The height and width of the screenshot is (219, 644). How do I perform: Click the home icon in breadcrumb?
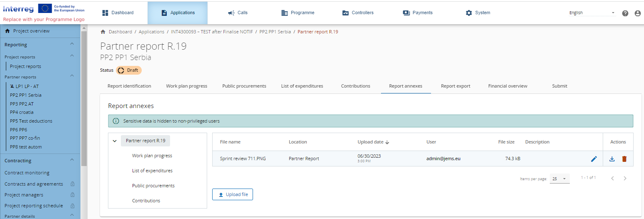103,32
